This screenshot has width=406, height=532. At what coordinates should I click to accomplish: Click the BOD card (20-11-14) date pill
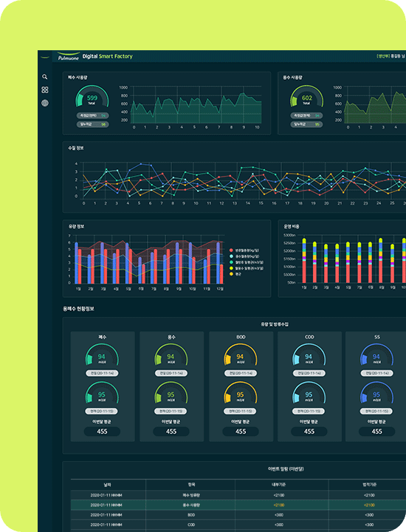click(241, 373)
